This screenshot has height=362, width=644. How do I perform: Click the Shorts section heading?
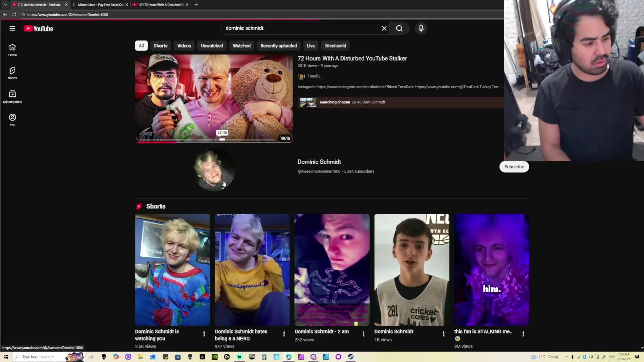[155, 206]
